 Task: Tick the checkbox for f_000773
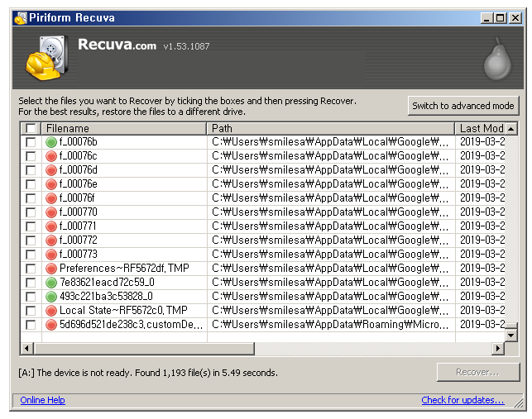[31, 255]
